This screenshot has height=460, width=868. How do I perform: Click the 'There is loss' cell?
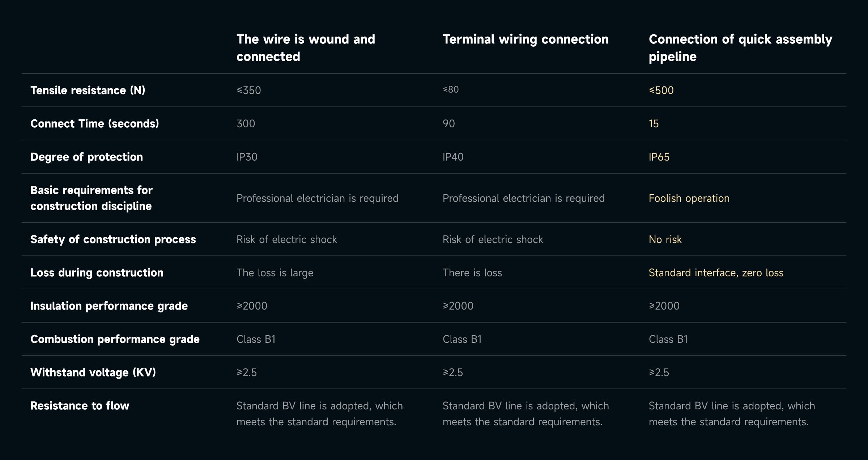coord(472,273)
